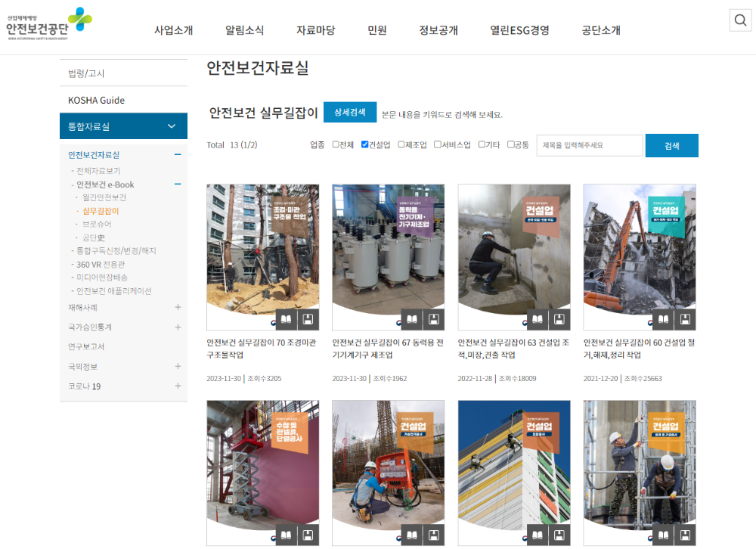The height and width of the screenshot is (549, 756).
Task: Click download icon on 철거,해체,정리 작업 card
Action: click(684, 319)
